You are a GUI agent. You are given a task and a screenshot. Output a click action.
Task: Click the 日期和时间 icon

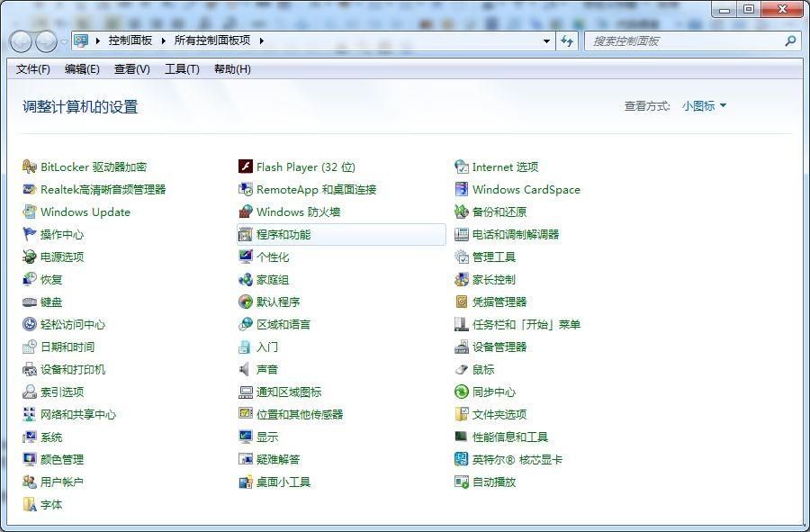(x=30, y=347)
